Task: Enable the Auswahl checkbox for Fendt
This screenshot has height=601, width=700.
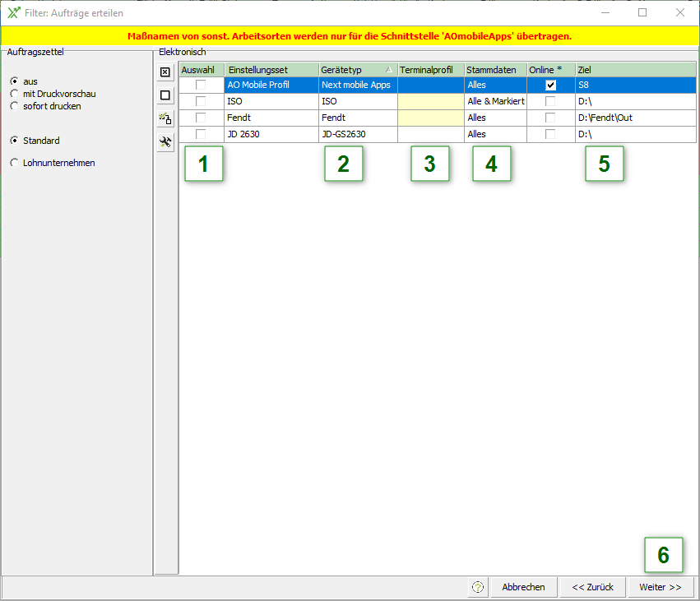Action: click(201, 118)
